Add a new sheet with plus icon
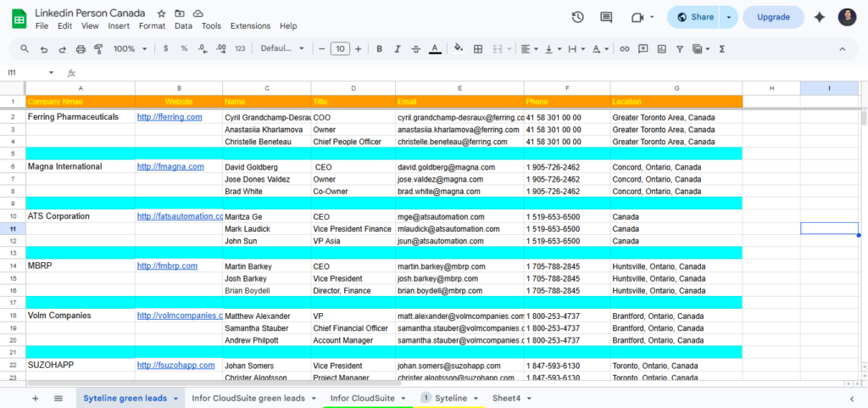Viewport: 868px width, 408px height. point(36,398)
